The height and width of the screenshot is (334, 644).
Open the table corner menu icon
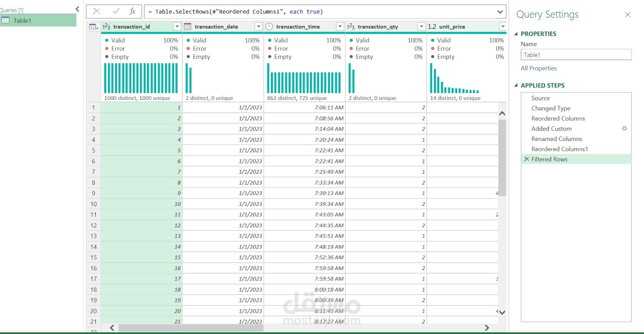click(x=93, y=27)
